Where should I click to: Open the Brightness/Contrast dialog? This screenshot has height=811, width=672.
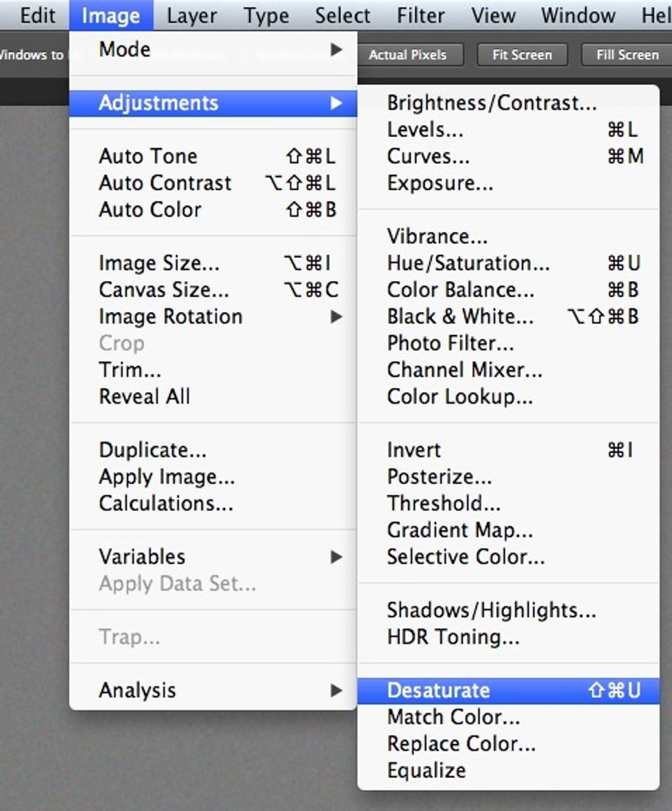coord(492,103)
